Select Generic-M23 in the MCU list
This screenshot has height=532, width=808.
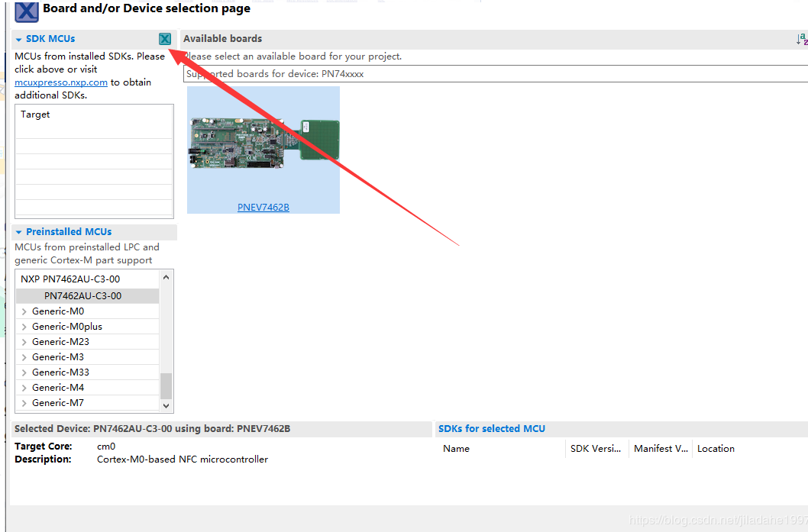[60, 341]
